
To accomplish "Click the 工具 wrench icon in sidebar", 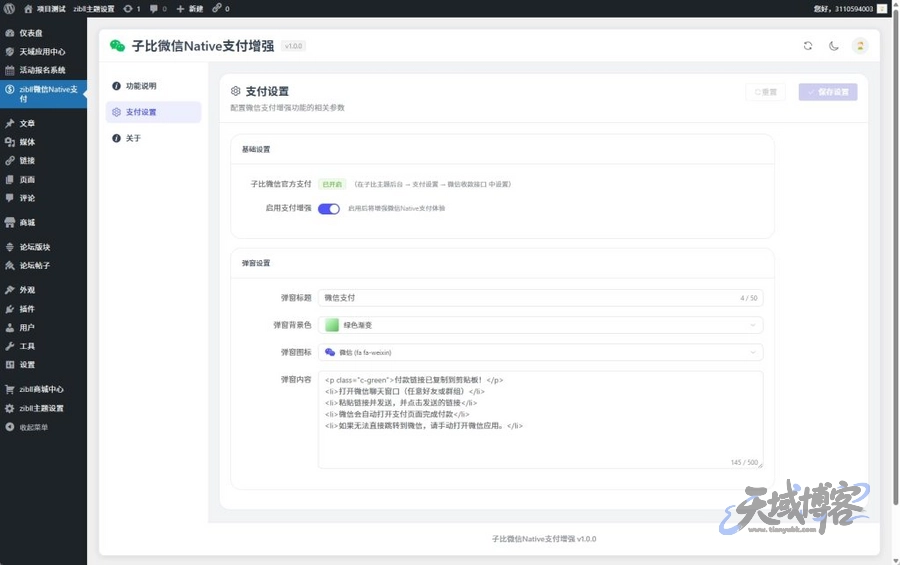I will [10, 346].
